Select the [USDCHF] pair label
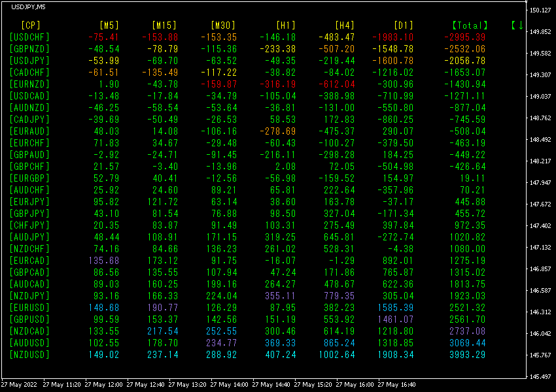556x392 pixels. (x=29, y=37)
